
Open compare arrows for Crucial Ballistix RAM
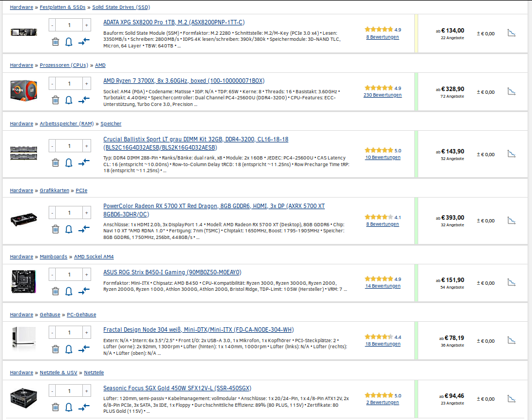(x=84, y=162)
